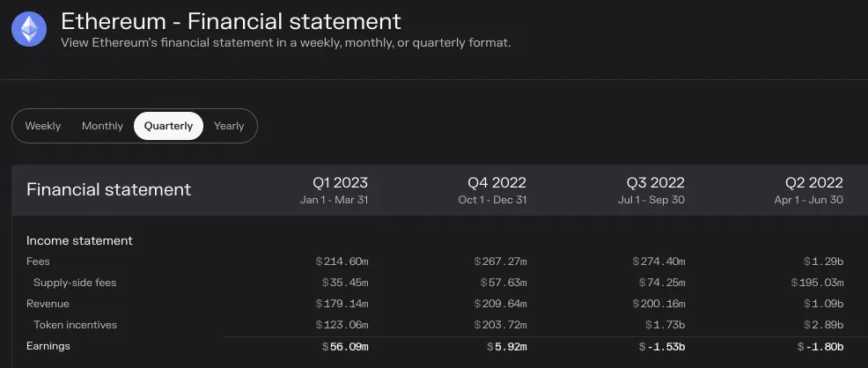Switch to the Yearly view

tap(229, 126)
